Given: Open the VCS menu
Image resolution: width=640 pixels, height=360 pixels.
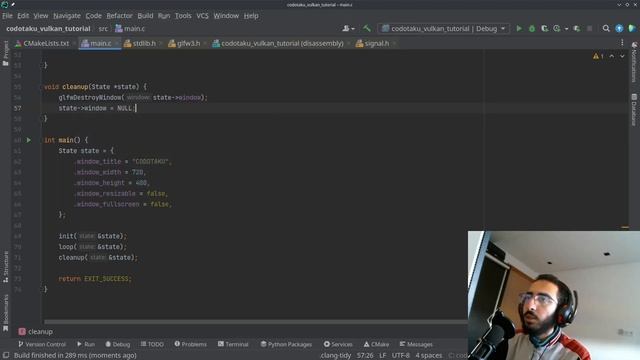Looking at the screenshot, I should [x=202, y=16].
